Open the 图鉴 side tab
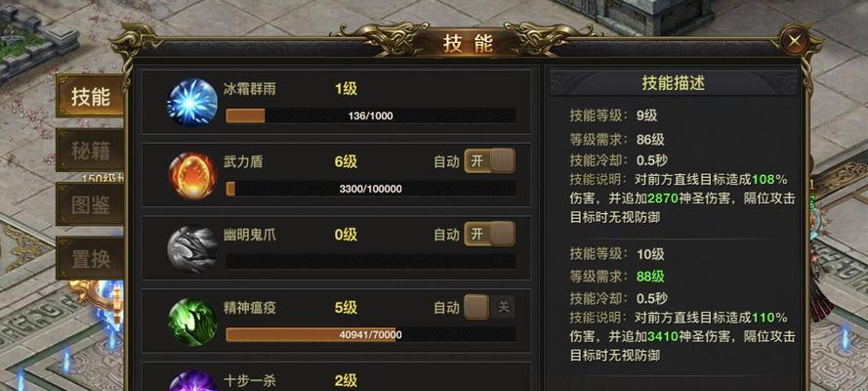This screenshot has height=391, width=868. pos(90,204)
